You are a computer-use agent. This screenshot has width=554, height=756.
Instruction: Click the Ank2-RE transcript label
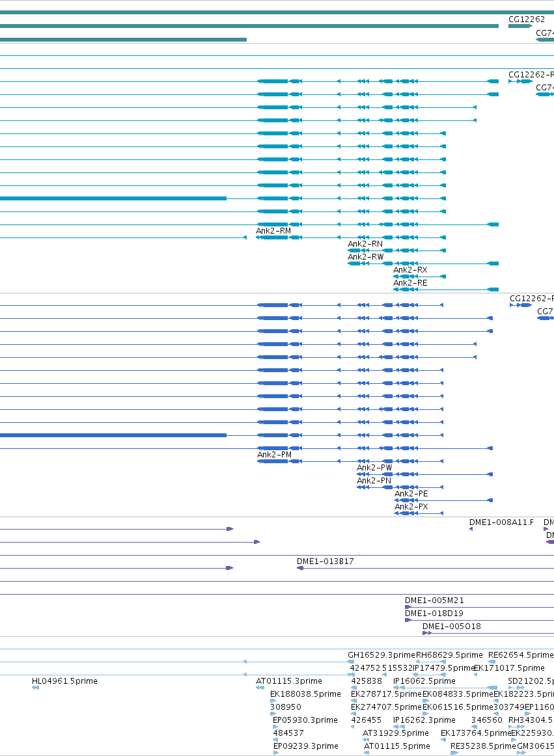410,283
